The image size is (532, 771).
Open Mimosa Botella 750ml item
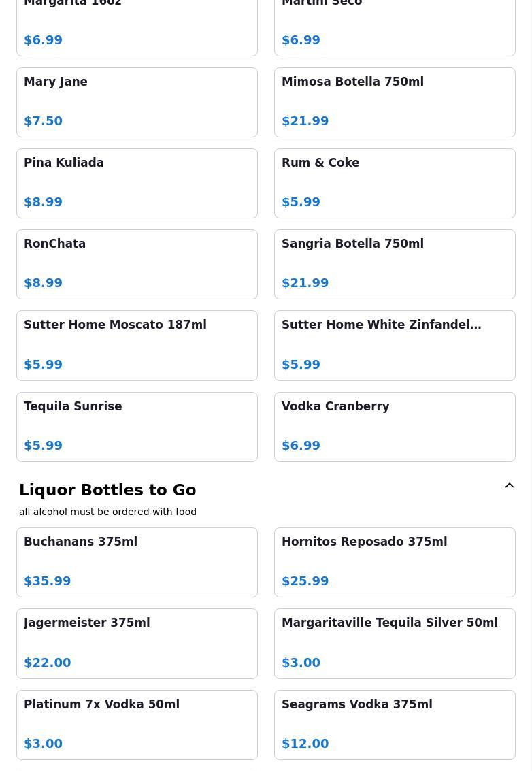[x=395, y=102]
